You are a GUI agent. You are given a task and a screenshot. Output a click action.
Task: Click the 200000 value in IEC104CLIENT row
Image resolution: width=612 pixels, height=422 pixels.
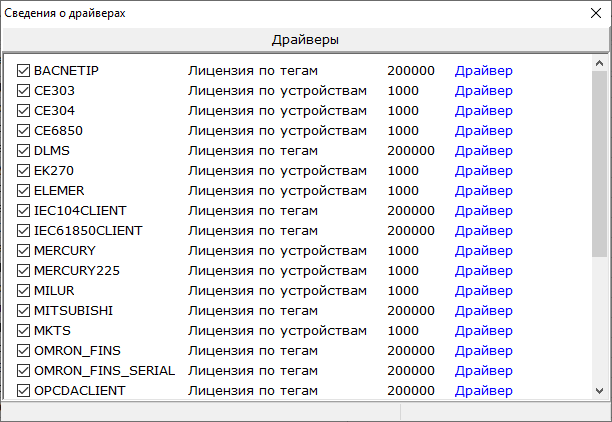click(411, 210)
